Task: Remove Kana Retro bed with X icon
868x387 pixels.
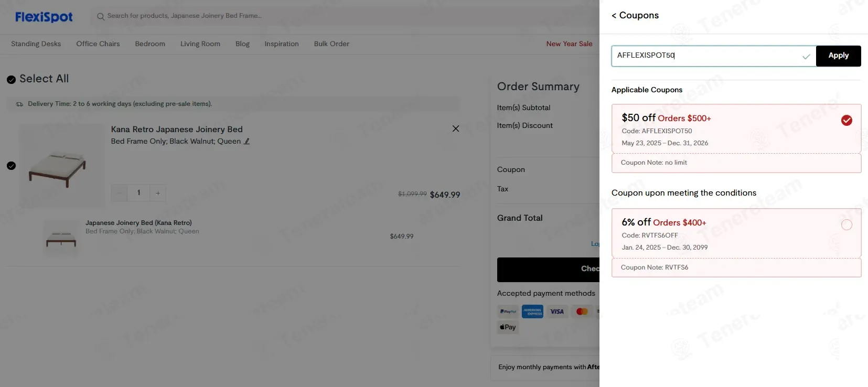Action: (456, 128)
